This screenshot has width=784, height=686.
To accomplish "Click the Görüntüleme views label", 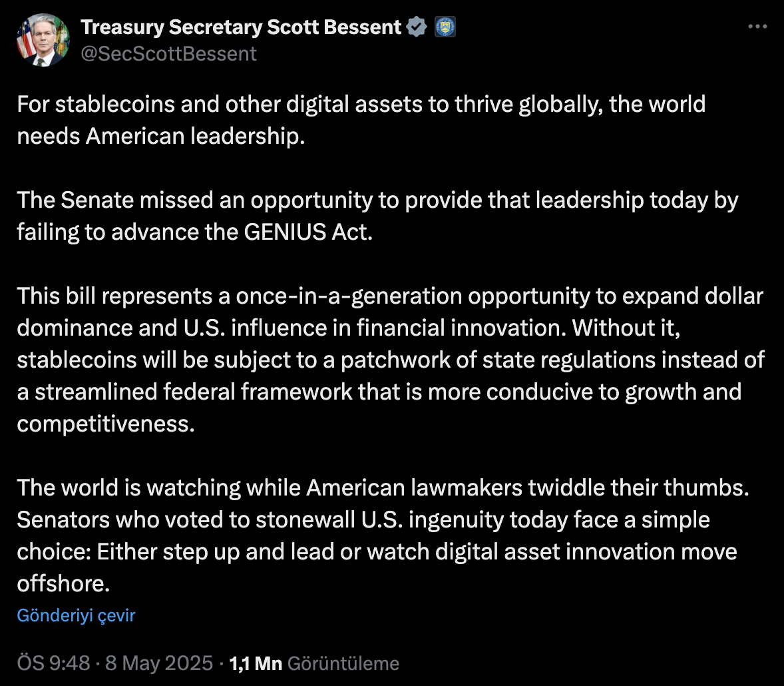I will click(x=343, y=663).
